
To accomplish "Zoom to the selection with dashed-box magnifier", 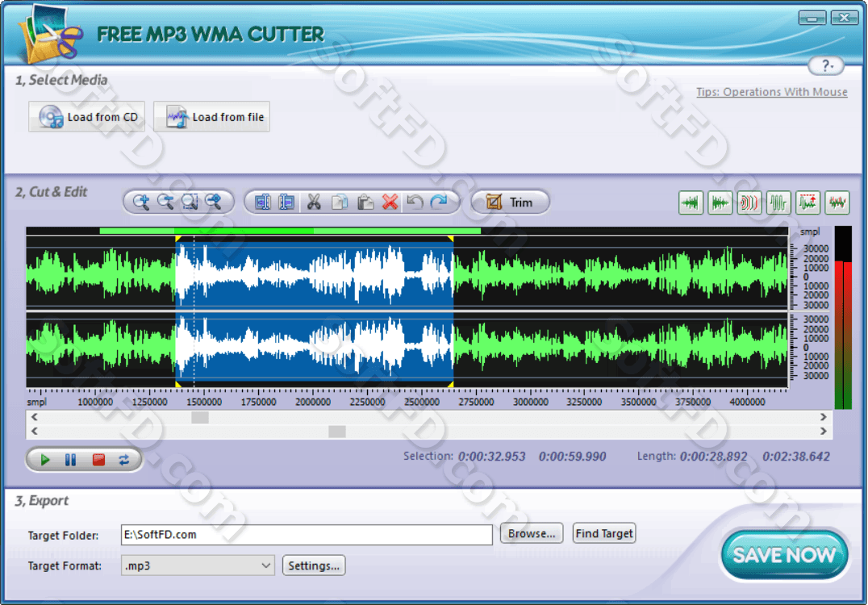I will tap(190, 202).
